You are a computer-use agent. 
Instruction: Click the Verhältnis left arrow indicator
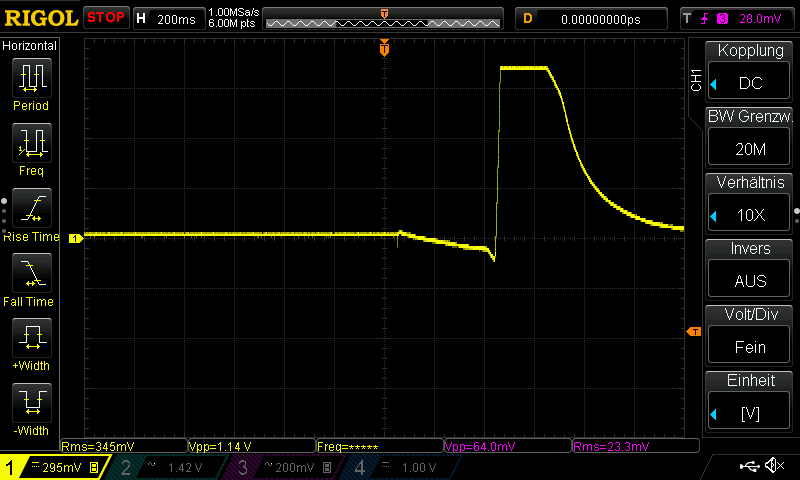714,216
